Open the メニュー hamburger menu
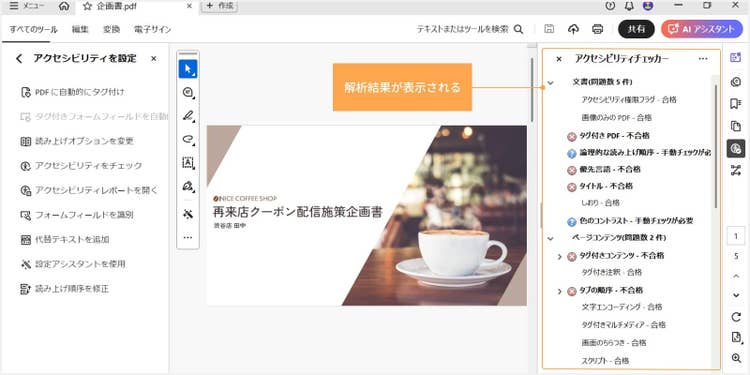Viewport: 750px width, 375px height. point(27,6)
